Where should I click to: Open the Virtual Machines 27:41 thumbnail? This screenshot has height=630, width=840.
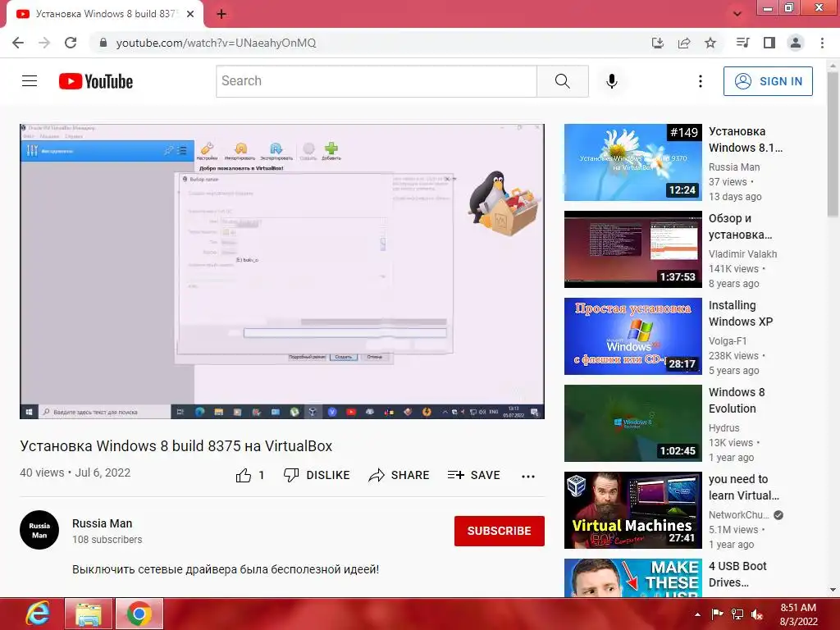[632, 510]
